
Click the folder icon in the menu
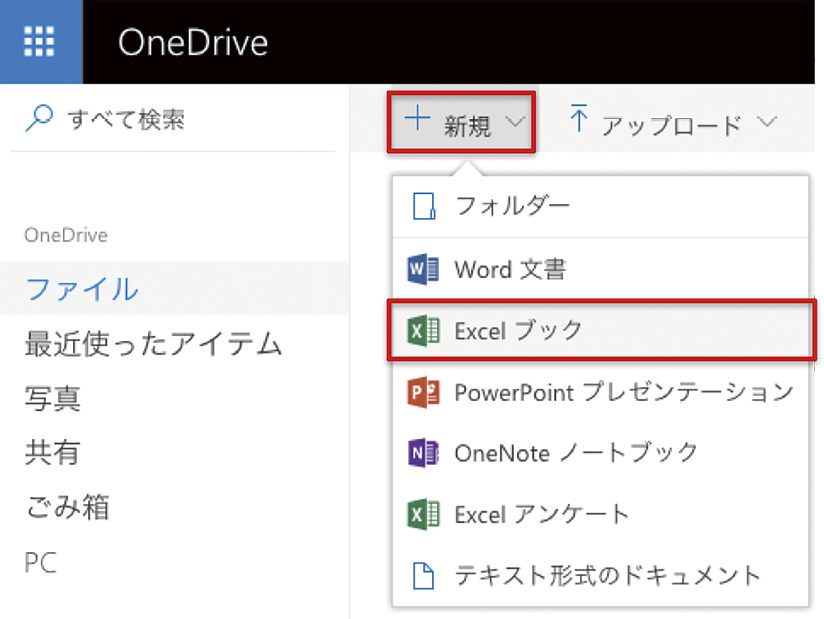424,205
